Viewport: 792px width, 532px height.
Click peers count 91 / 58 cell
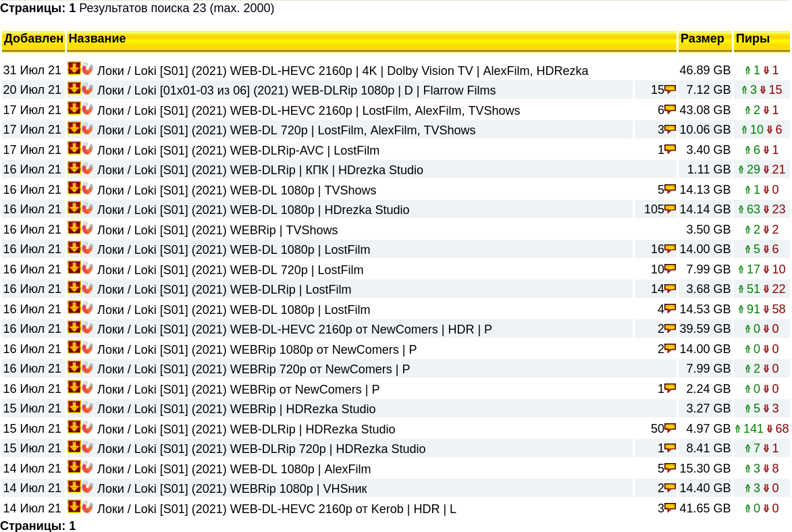tap(762, 309)
